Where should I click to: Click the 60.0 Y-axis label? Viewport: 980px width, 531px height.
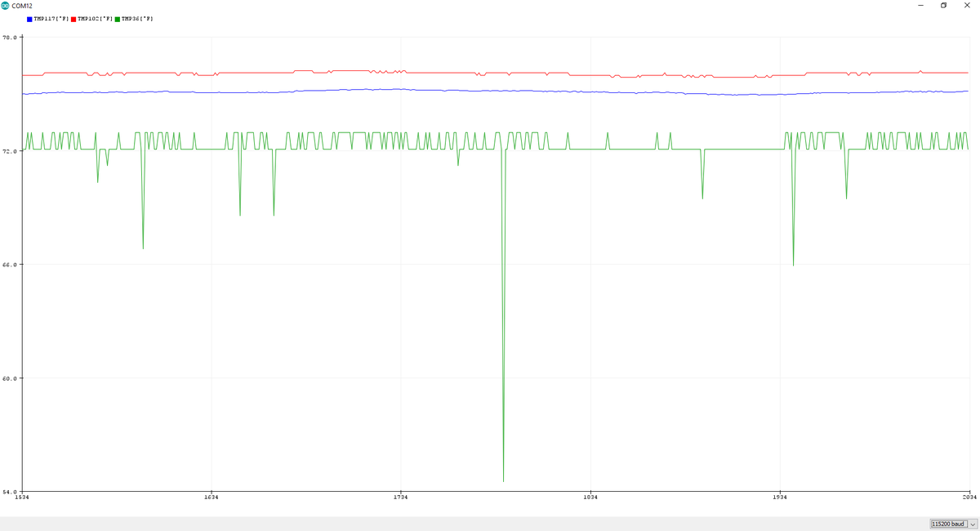[x=10, y=378]
